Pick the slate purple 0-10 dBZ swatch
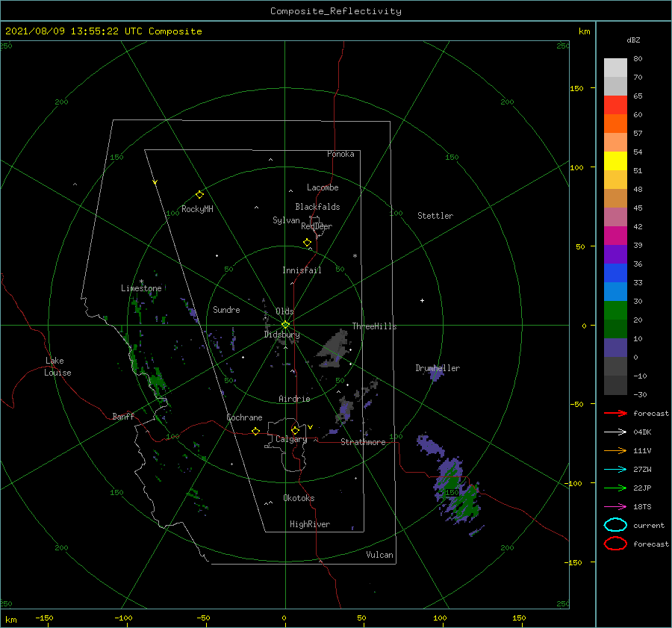This screenshot has width=672, height=628. tap(615, 348)
